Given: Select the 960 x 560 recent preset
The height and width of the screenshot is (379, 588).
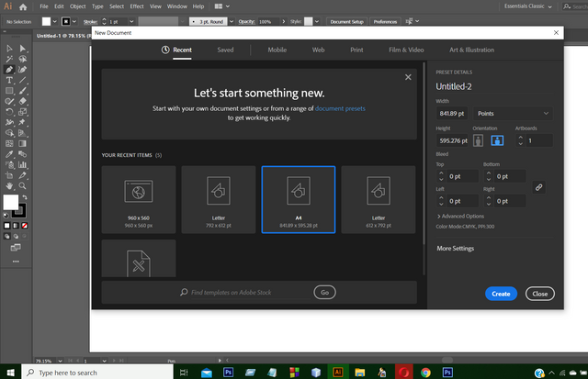Looking at the screenshot, I should 139,200.
